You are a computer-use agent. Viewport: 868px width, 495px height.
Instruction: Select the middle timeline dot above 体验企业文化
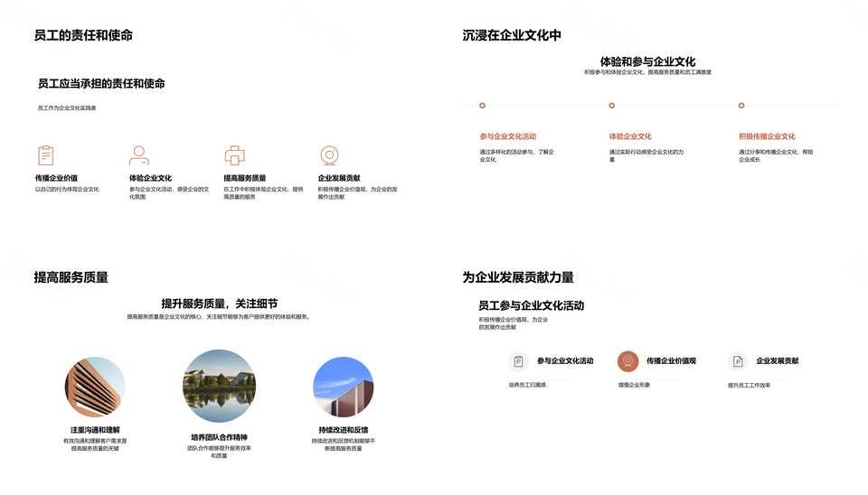click(x=612, y=106)
